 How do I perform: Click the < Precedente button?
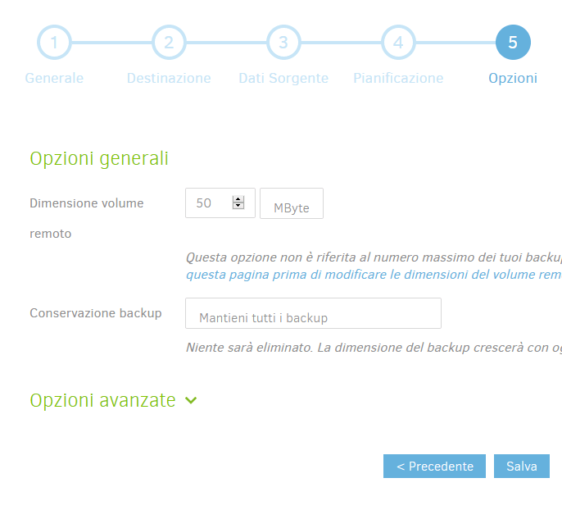434,466
